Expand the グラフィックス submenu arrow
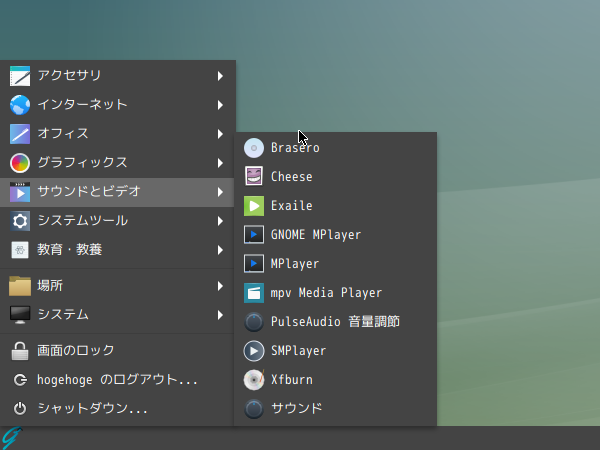Image resolution: width=600 pixels, height=450 pixels. click(x=220, y=163)
